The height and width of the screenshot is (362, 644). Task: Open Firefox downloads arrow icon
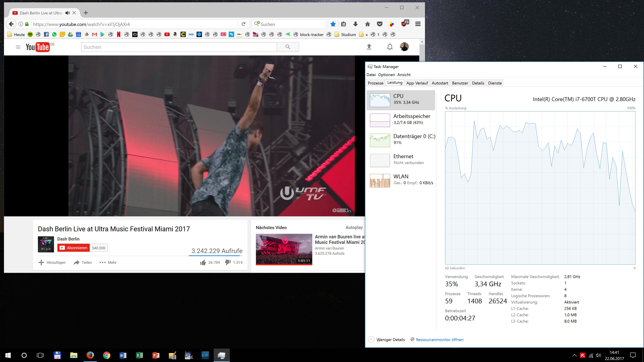(x=355, y=24)
